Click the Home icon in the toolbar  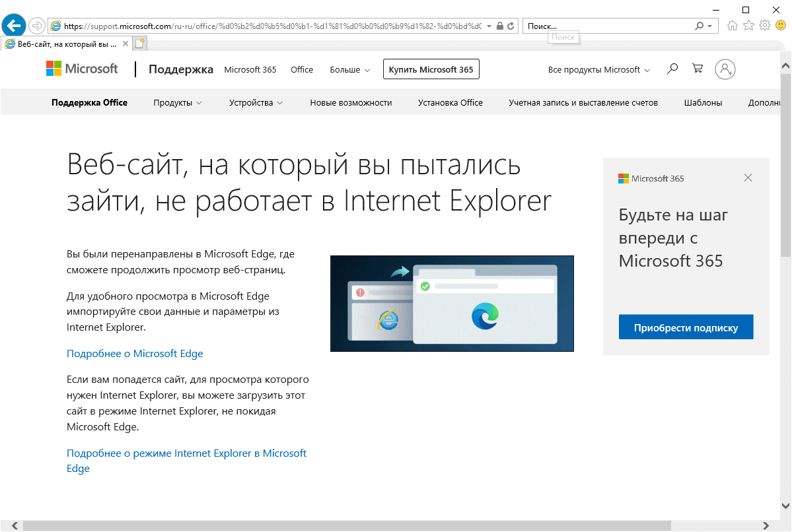point(733,25)
